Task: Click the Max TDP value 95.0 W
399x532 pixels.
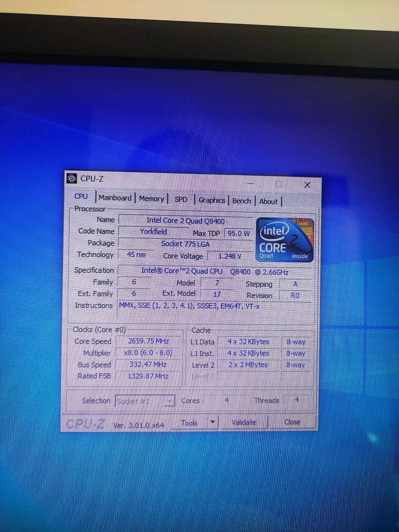Action: (238, 233)
